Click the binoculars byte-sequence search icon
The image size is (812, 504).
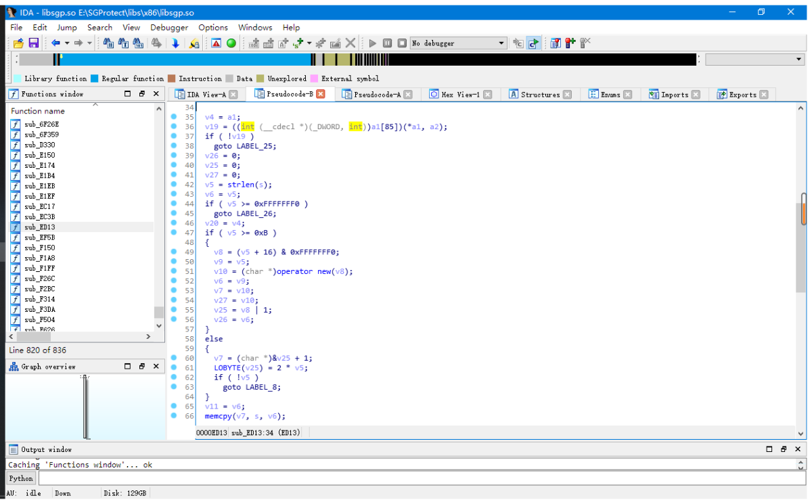138,43
